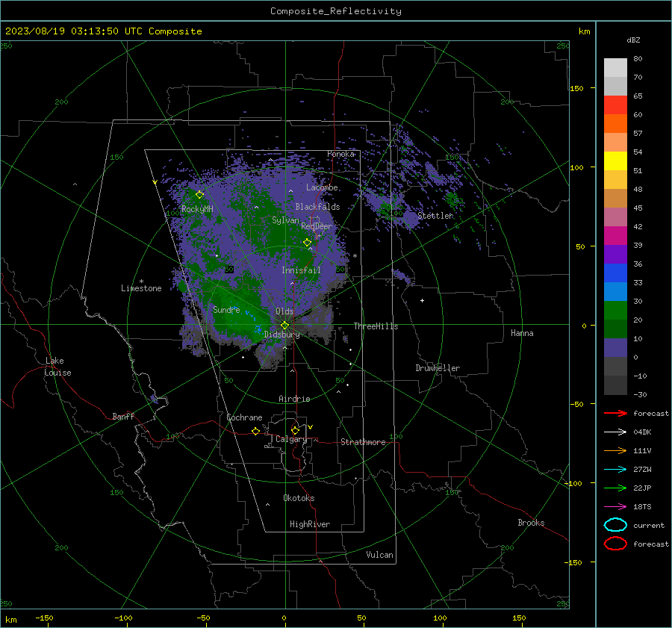The height and width of the screenshot is (628, 672).
Task: Select the Brooks label
Action: [x=531, y=523]
